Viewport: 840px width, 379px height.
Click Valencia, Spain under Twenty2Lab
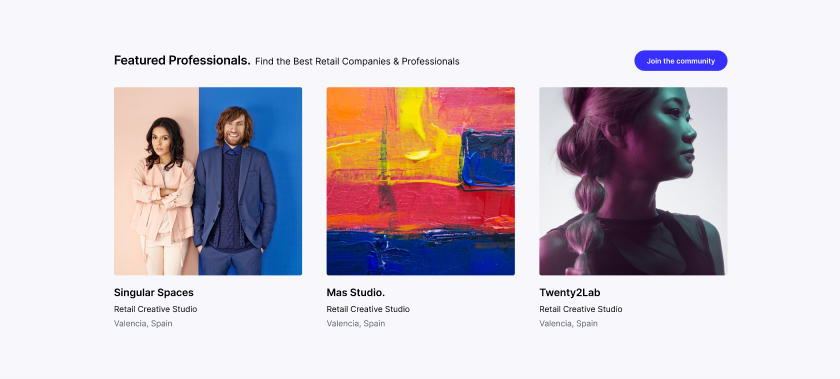568,323
